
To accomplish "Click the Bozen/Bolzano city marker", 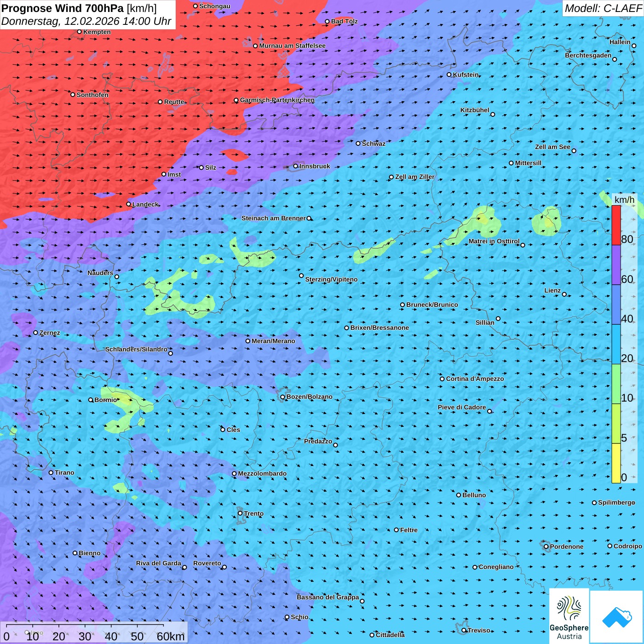I will pos(282,397).
